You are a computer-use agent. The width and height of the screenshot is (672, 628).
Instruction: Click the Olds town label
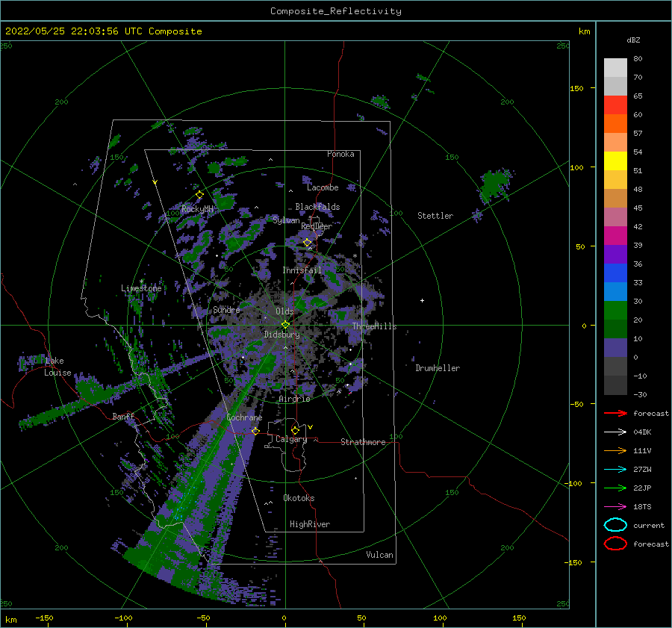(284, 311)
